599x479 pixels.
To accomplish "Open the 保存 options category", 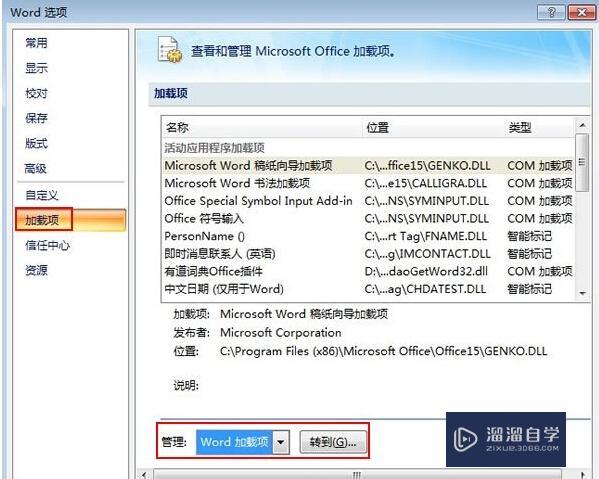I will [36, 118].
